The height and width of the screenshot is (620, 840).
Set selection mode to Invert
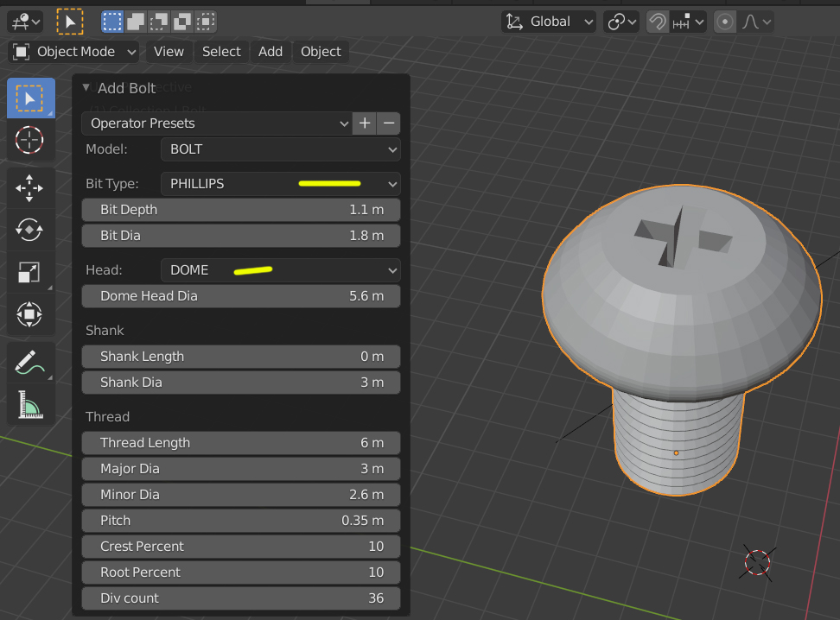[182, 22]
